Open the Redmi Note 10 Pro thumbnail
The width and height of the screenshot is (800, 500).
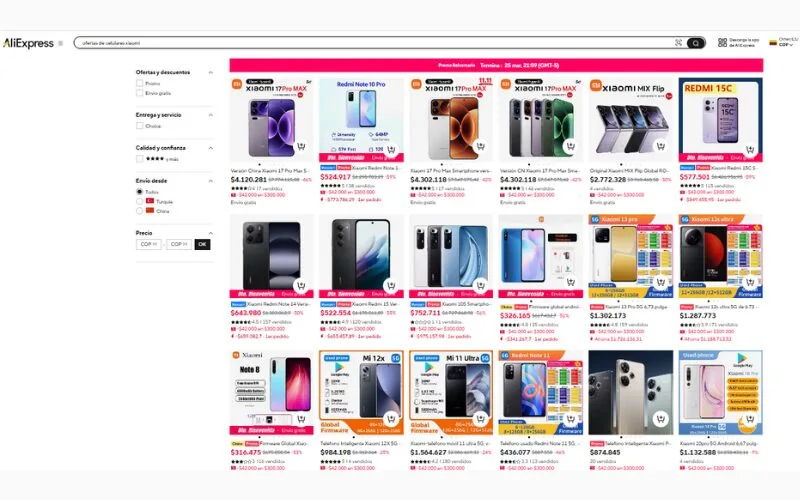point(361,120)
